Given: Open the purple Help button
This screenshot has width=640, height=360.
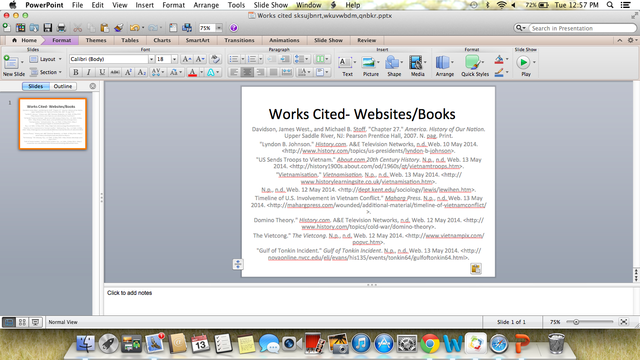Looking at the screenshot, I should (x=233, y=28).
